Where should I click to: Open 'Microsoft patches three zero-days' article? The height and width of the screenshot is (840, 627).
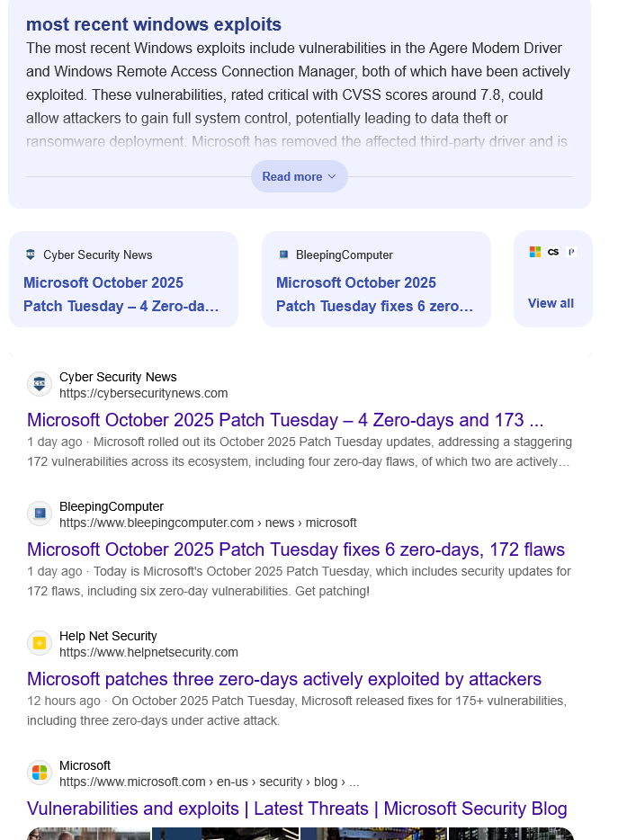[284, 679]
